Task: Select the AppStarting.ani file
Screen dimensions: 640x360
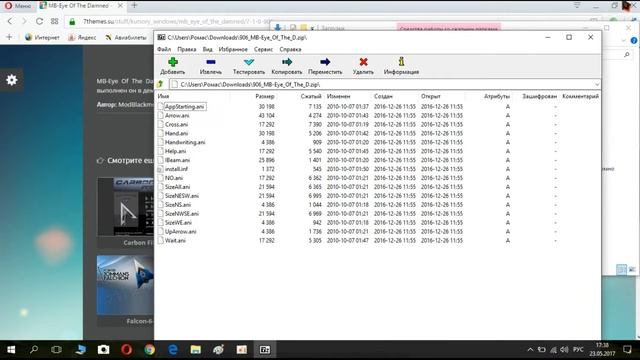Action: click(184, 107)
